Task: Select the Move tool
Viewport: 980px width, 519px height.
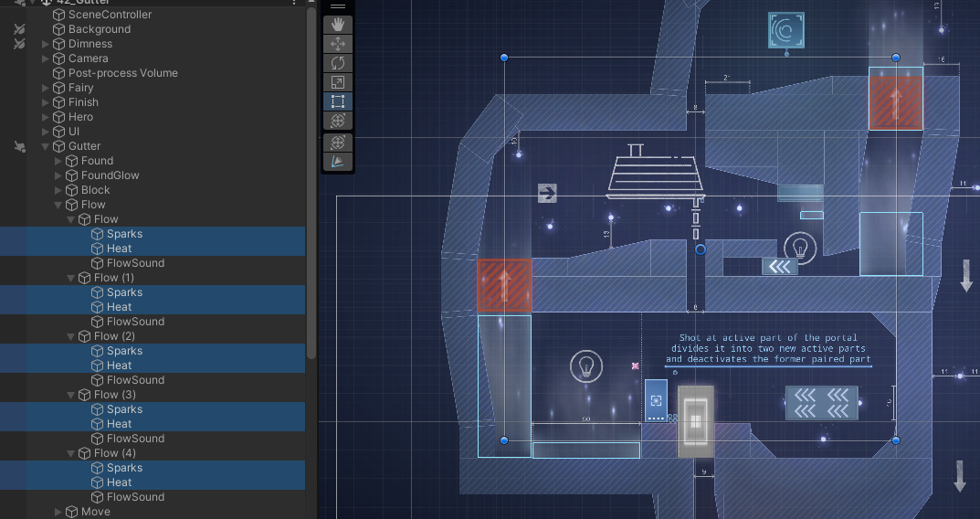Action: pos(338,44)
